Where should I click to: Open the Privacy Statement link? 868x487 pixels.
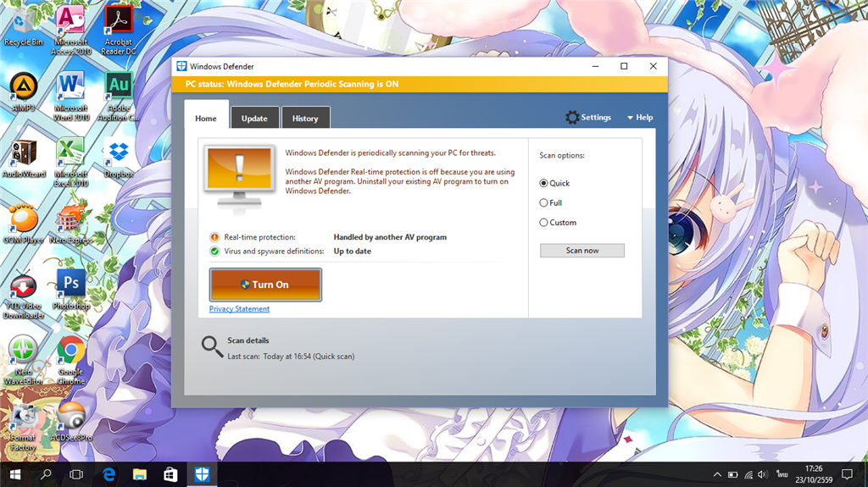(x=239, y=309)
